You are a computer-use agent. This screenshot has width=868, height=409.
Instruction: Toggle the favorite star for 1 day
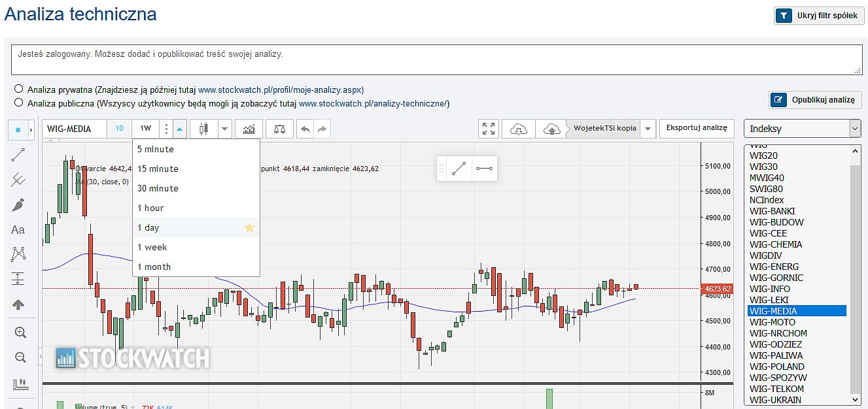[x=249, y=227]
